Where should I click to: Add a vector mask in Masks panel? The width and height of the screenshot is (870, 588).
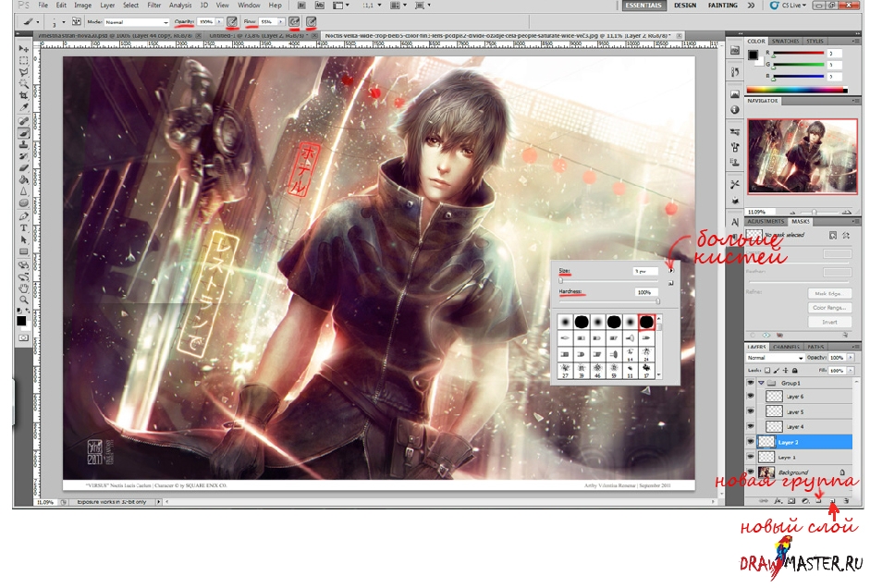(846, 236)
